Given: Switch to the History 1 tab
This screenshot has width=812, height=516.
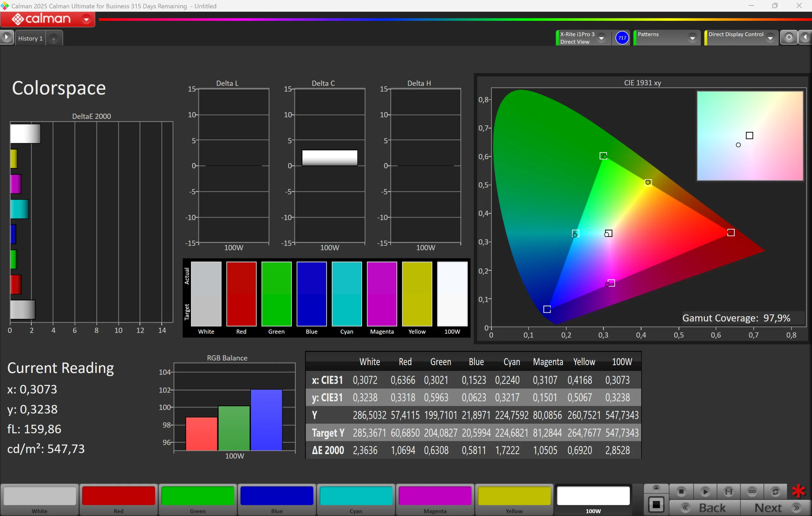Looking at the screenshot, I should click(30, 38).
